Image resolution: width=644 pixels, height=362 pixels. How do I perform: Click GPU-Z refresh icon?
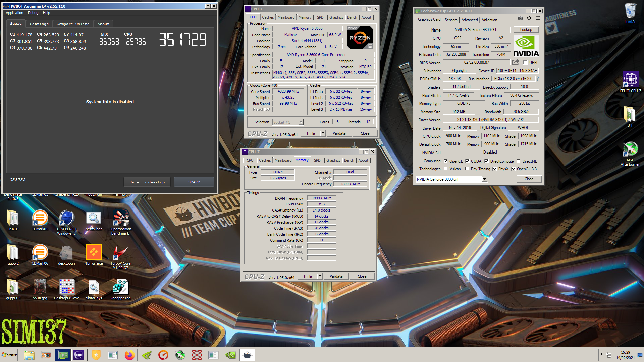coord(529,18)
